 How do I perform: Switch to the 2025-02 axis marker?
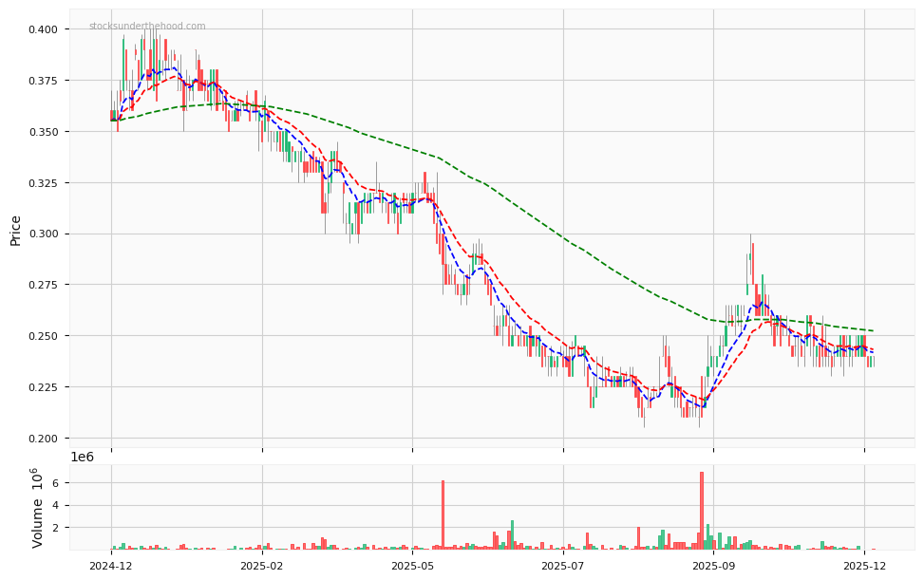pyautogui.click(x=260, y=564)
